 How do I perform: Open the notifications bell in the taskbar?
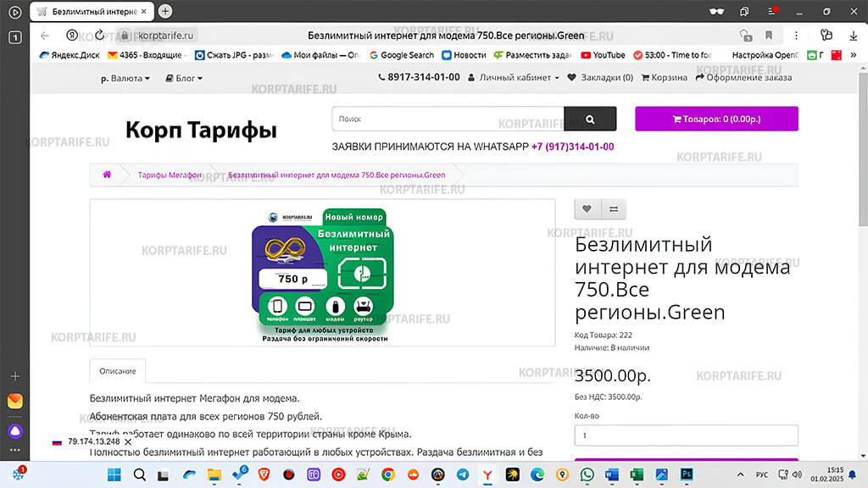(x=853, y=474)
